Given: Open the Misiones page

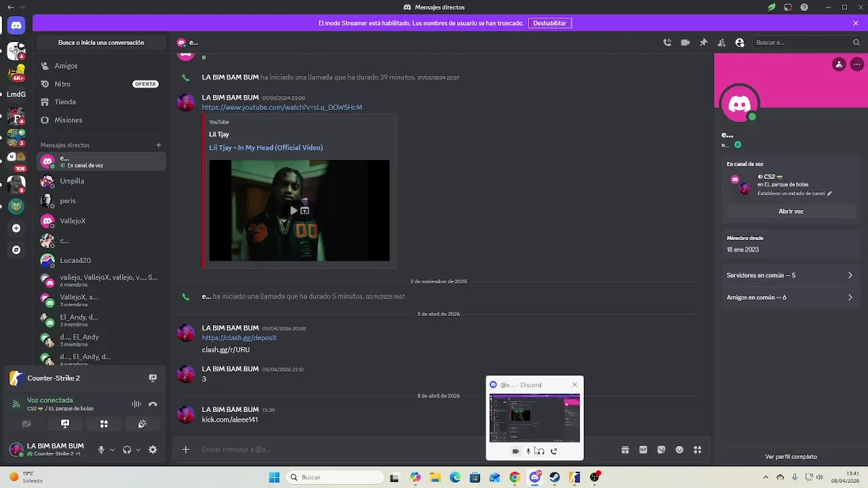Looking at the screenshot, I should click(x=102, y=120).
